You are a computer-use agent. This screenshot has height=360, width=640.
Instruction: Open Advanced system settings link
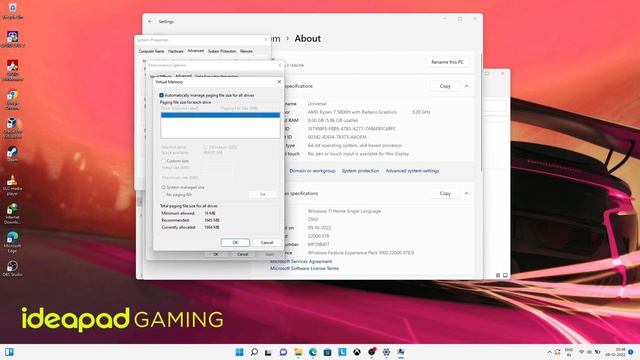(412, 171)
